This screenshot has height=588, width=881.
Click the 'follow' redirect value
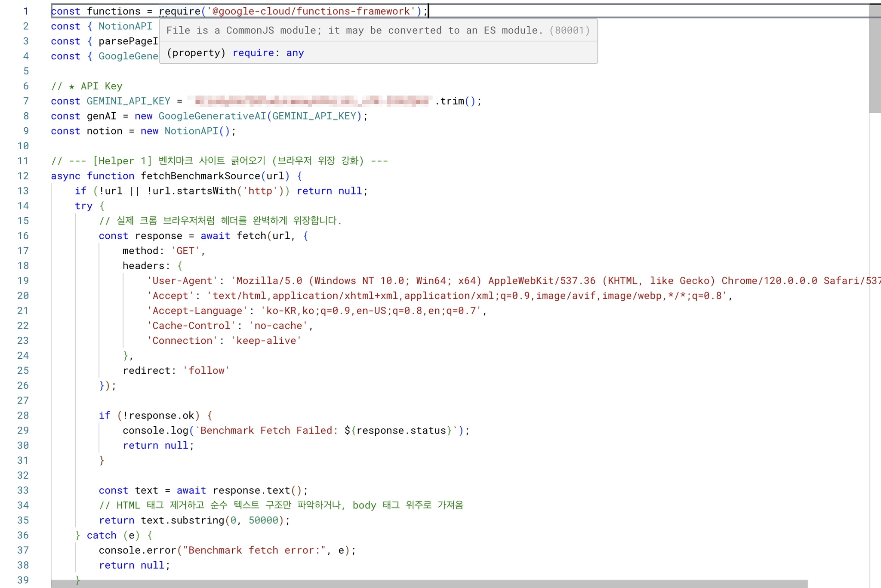[206, 371]
